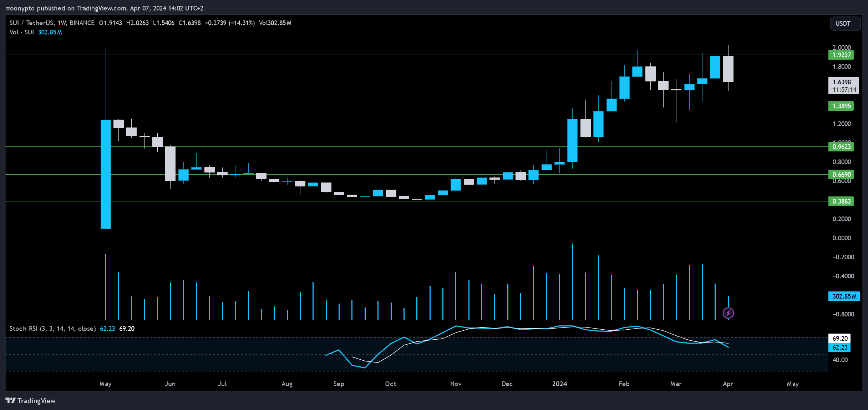Select the 1.9237 horizontal level label
The width and height of the screenshot is (868, 410).
(841, 55)
